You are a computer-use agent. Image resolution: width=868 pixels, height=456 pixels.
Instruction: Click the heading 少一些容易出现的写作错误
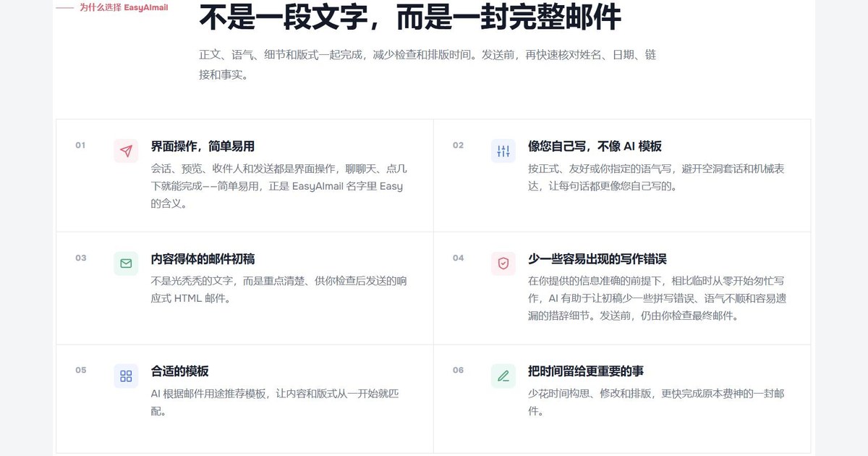point(597,259)
